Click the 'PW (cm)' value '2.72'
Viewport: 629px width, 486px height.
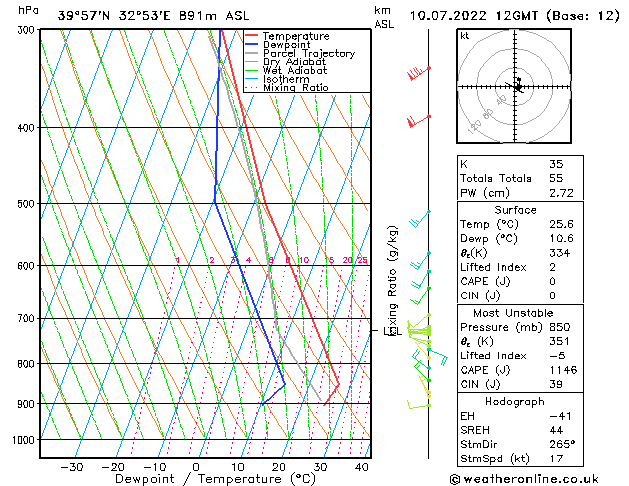pyautogui.click(x=561, y=193)
